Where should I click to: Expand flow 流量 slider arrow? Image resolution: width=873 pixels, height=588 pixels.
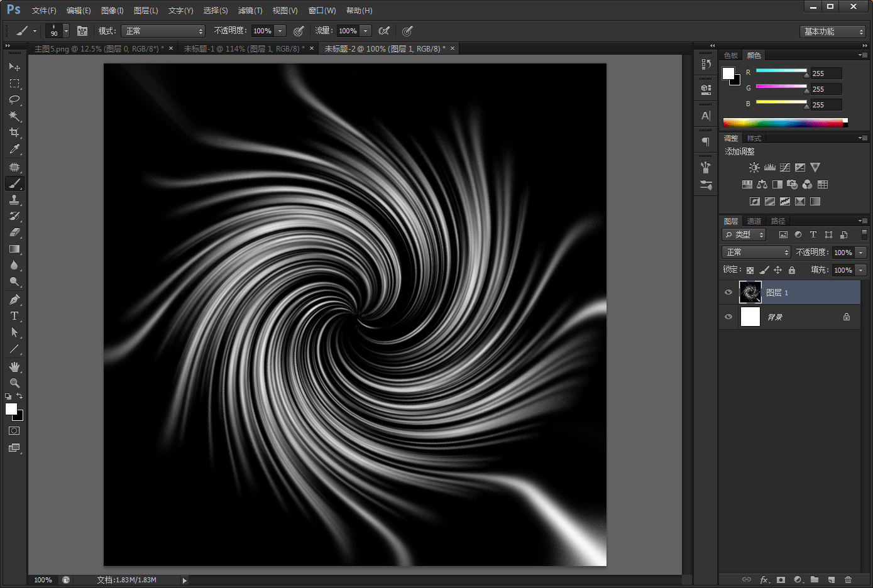tap(366, 31)
